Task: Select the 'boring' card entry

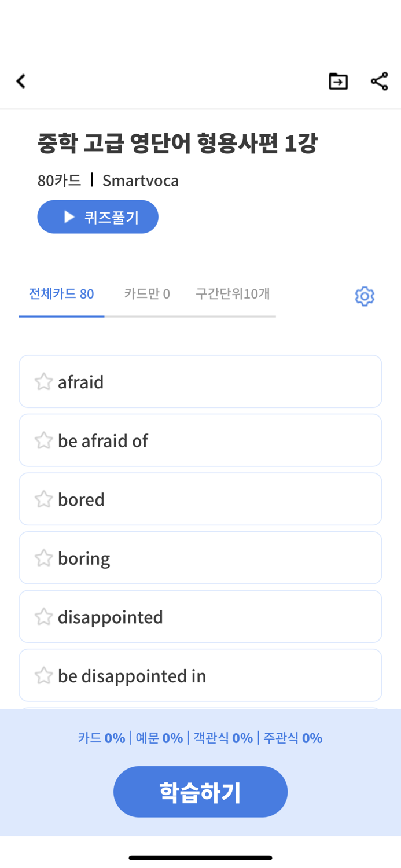Action: coord(200,557)
